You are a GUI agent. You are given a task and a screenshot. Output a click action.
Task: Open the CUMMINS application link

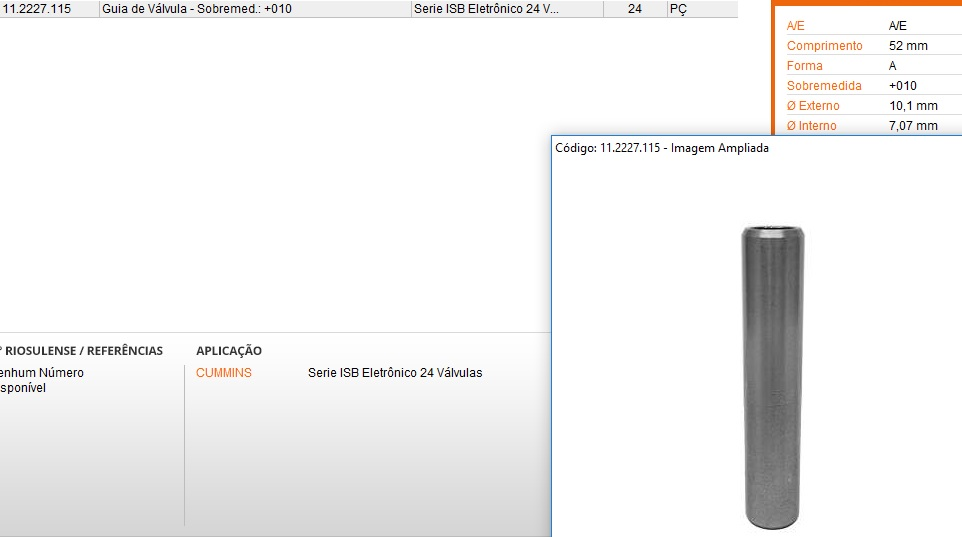click(x=224, y=373)
